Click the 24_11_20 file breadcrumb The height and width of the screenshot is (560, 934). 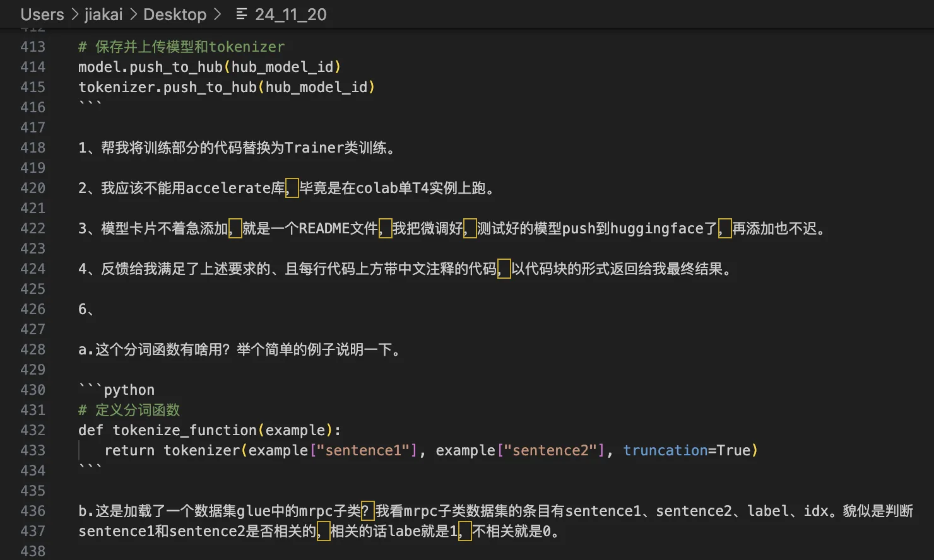291,15
